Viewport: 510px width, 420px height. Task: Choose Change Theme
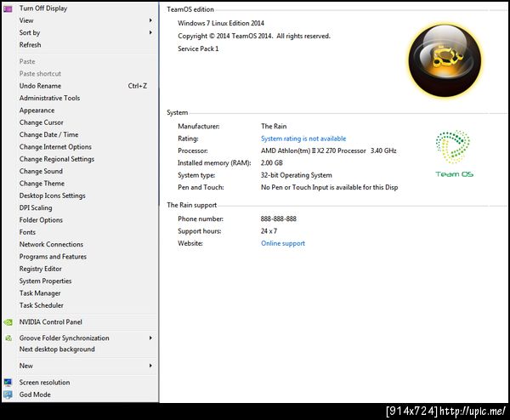[42, 184]
